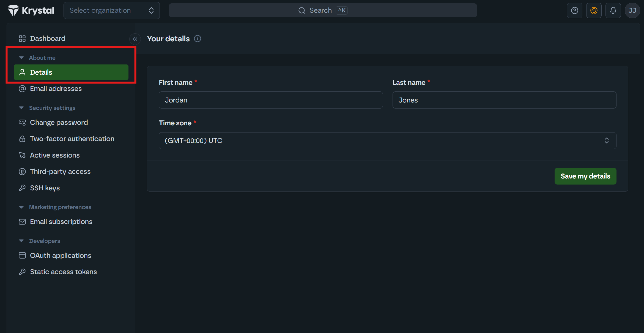
Task: Click the help question mark icon
Action: tap(574, 10)
